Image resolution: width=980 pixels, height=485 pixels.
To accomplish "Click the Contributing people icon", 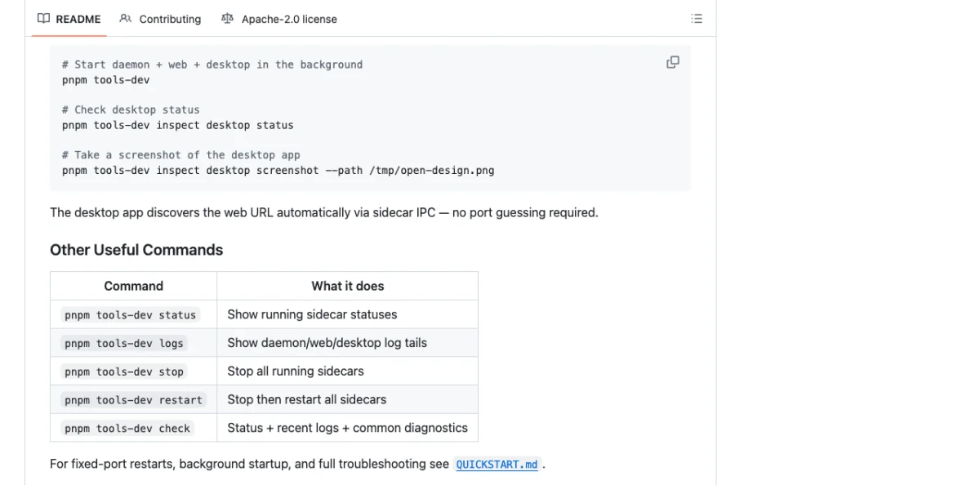I will (125, 19).
